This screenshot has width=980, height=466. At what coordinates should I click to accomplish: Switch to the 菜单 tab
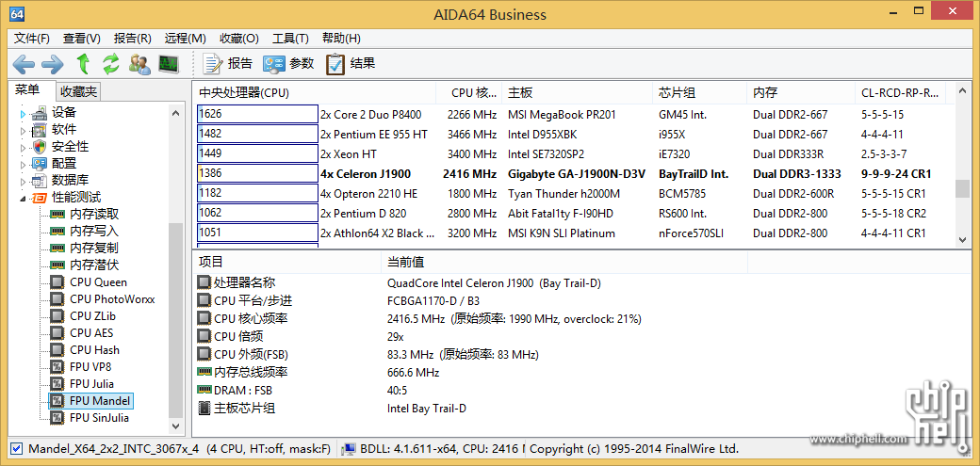tap(29, 91)
